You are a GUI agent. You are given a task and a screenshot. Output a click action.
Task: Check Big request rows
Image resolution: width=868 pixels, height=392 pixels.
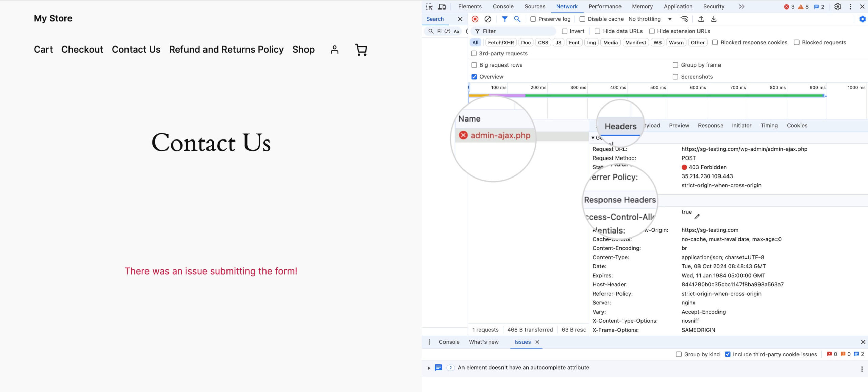[x=474, y=65]
